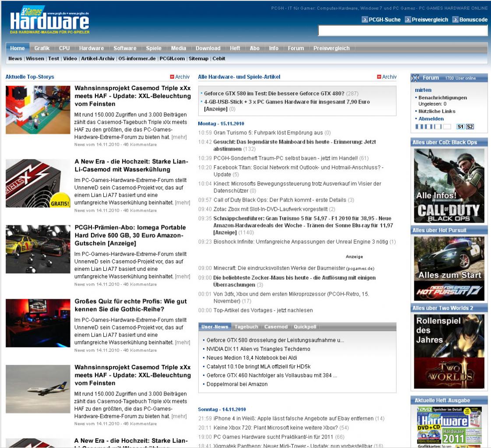This screenshot has width=491, height=448.
Task: Click the PC Games Hardware logo
Action: click(x=50, y=21)
